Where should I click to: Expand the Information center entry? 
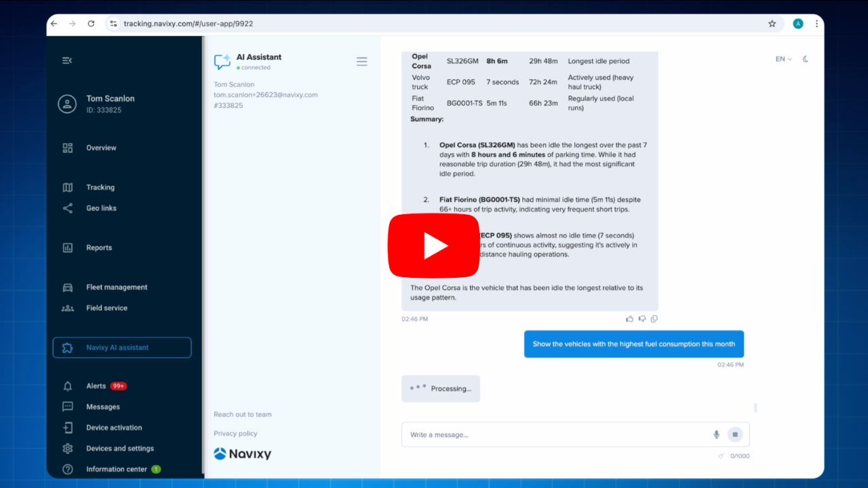(117, 469)
